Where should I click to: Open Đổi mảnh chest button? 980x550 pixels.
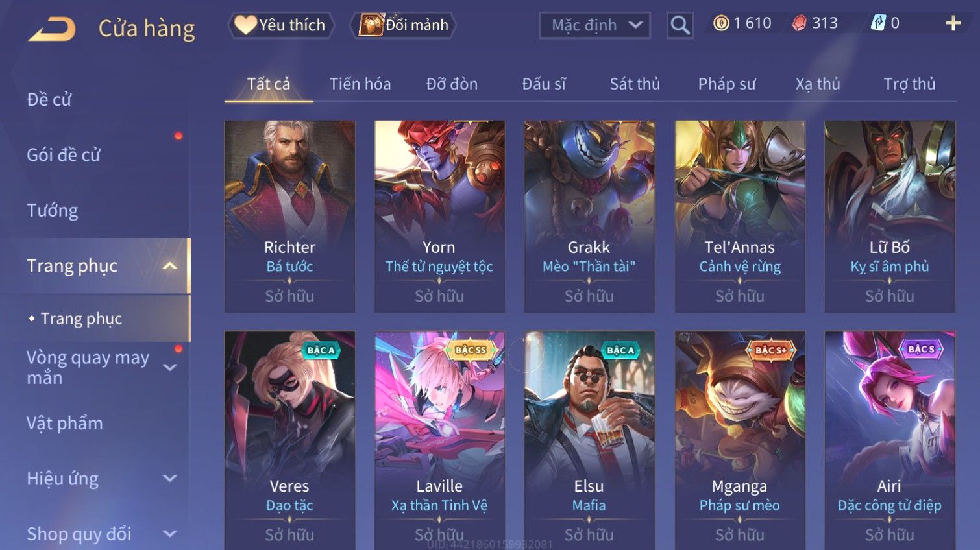point(403,25)
